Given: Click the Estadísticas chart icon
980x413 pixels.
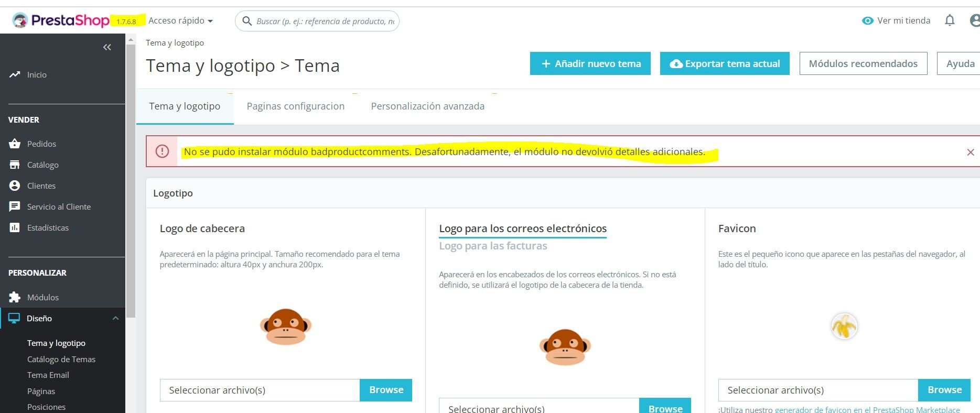Looking at the screenshot, I should [x=15, y=227].
